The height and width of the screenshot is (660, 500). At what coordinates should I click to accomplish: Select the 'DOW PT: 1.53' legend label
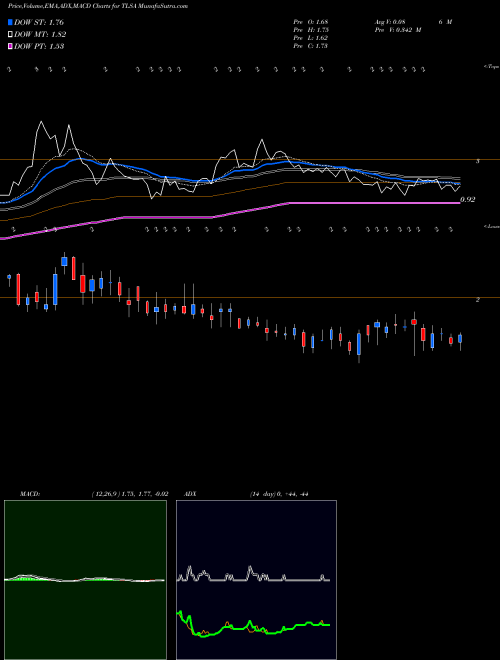(x=39, y=47)
